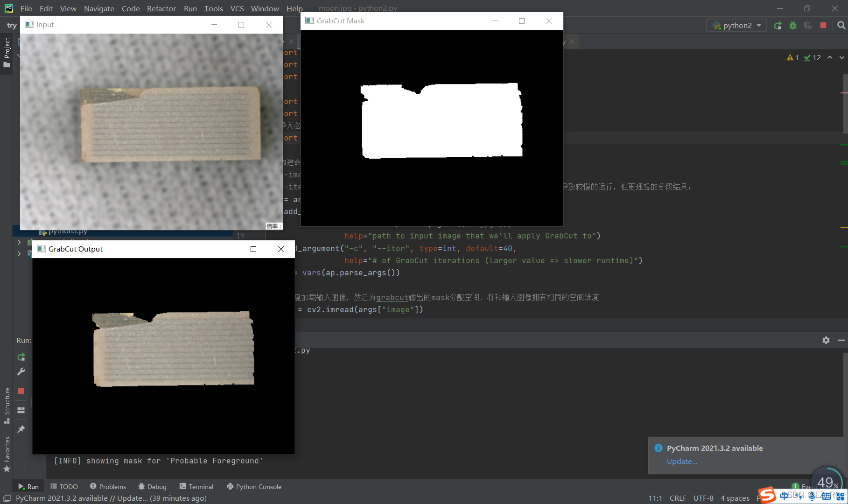This screenshot has width=848, height=504.
Task: Pin the Run tool window
Action: pyautogui.click(x=21, y=429)
